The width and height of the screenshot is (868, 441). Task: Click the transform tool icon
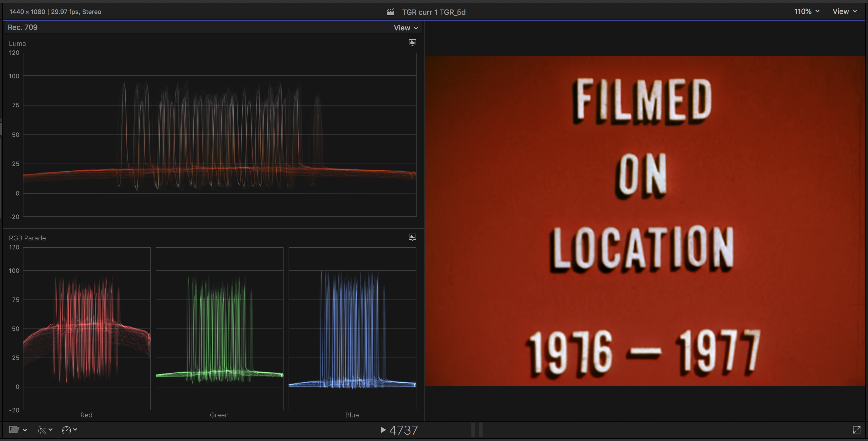pyautogui.click(x=13, y=430)
